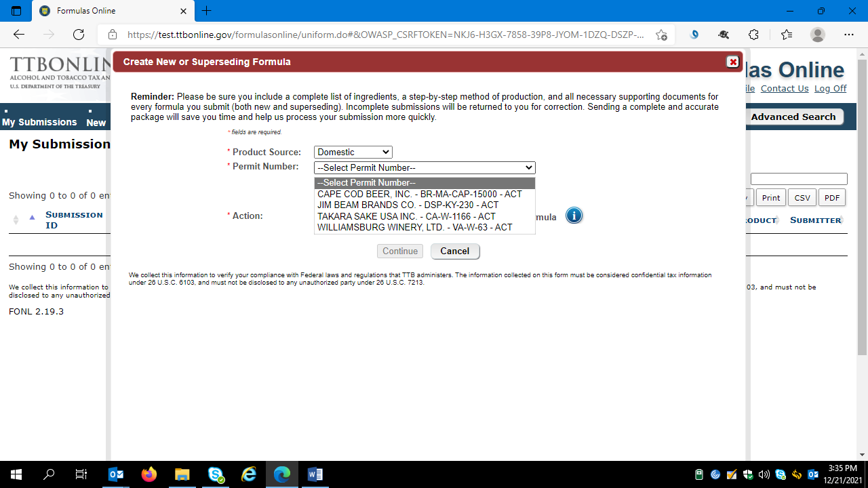Print the submissions list
868x488 pixels.
coord(770,198)
